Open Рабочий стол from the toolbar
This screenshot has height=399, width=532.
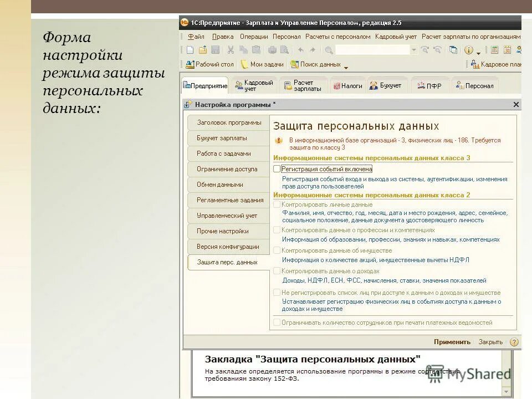click(x=210, y=64)
